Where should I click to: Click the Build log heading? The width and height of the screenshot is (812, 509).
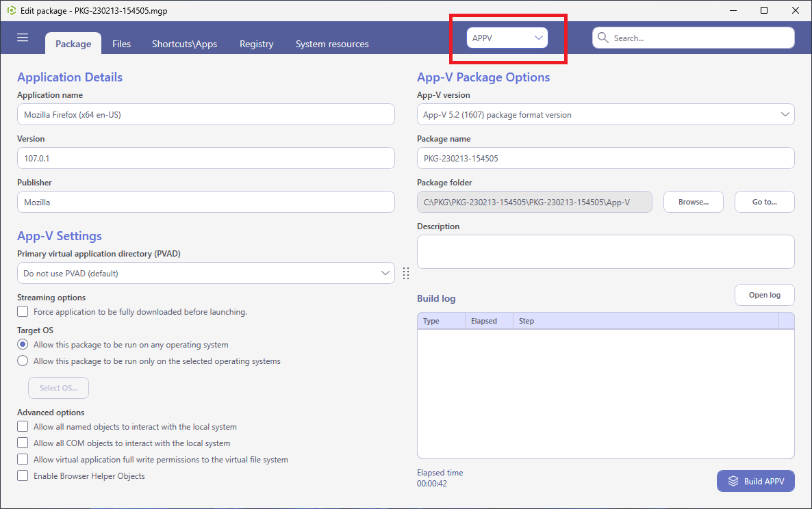pyautogui.click(x=436, y=298)
